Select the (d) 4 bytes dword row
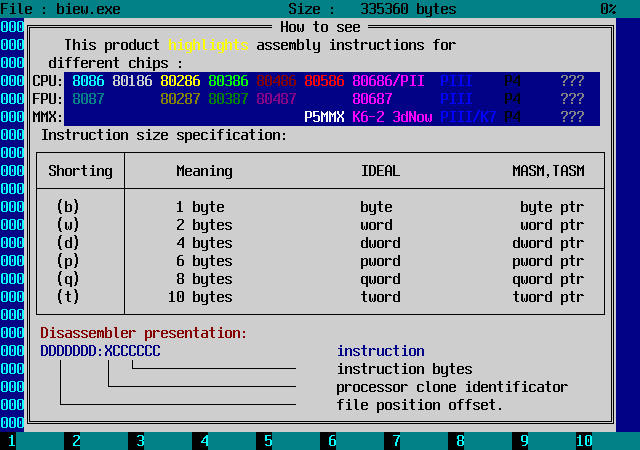 click(x=320, y=243)
